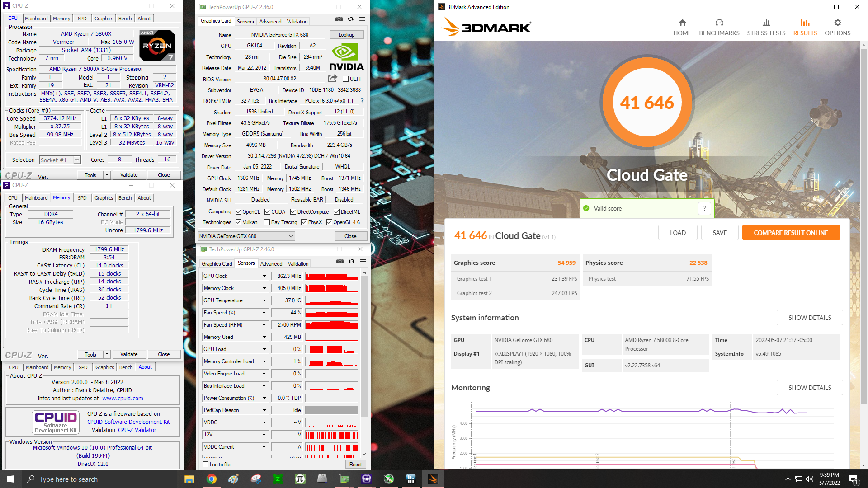The image size is (868, 488).
Task: Expand Memory Clock sensor dropdown
Action: tap(264, 288)
